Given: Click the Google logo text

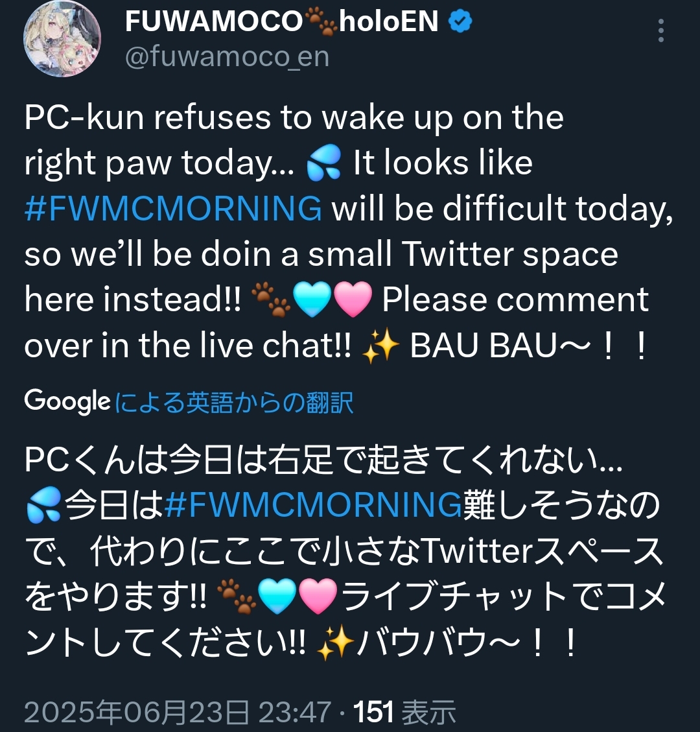Looking at the screenshot, I should click(x=67, y=401).
